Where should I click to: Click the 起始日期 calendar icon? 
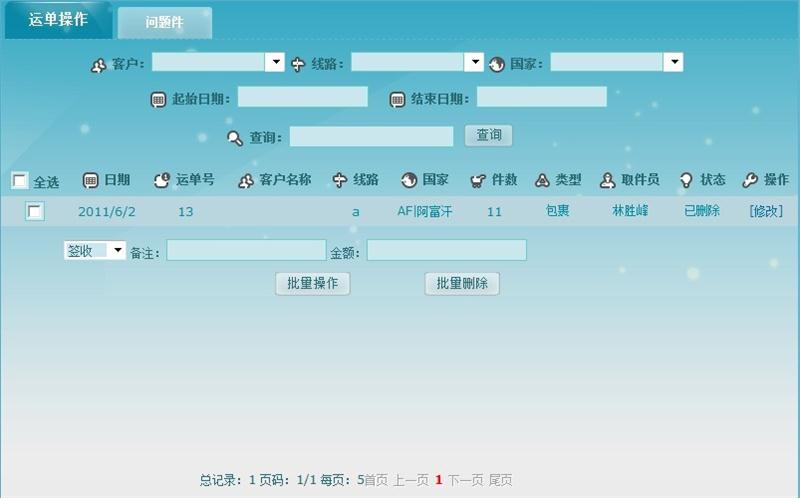(158, 99)
